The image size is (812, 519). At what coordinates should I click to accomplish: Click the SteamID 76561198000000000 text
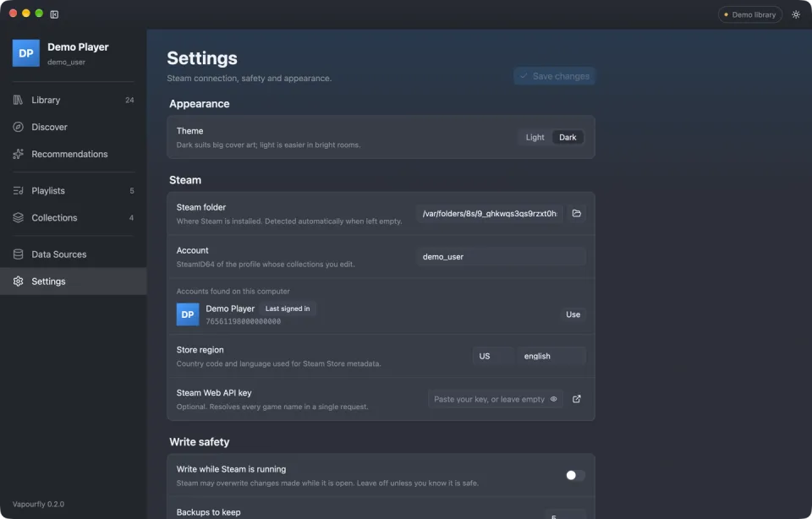coord(244,321)
